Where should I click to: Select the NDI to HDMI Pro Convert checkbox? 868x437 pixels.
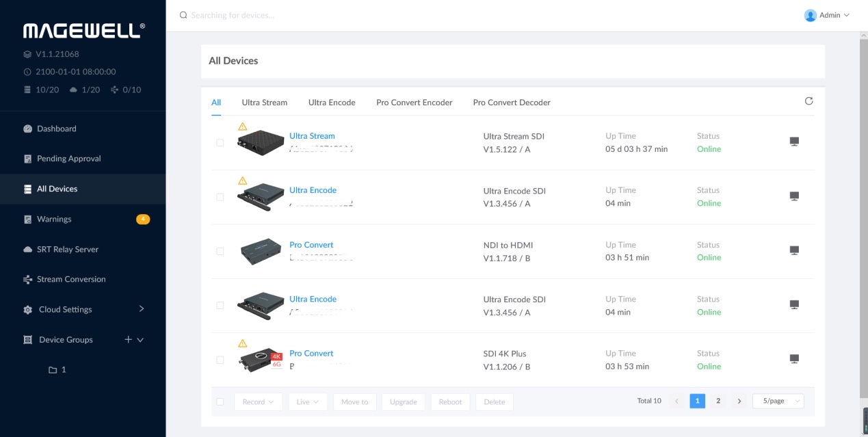[x=220, y=252]
